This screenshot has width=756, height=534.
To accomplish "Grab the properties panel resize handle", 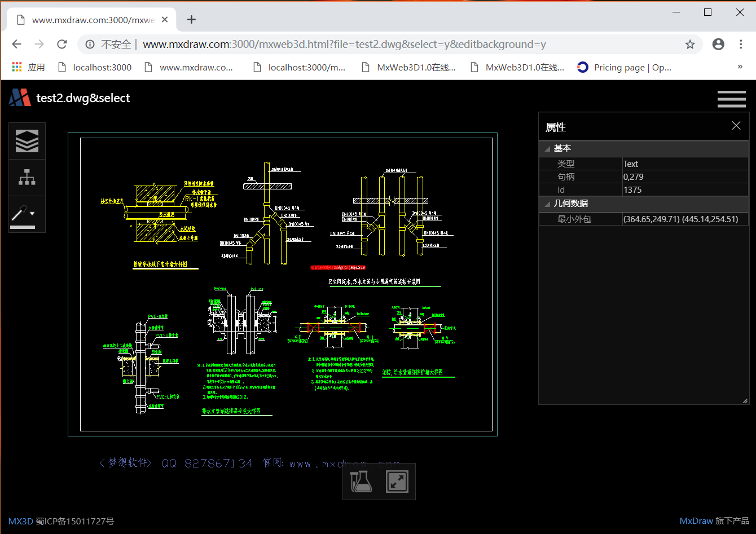I will click(745, 400).
